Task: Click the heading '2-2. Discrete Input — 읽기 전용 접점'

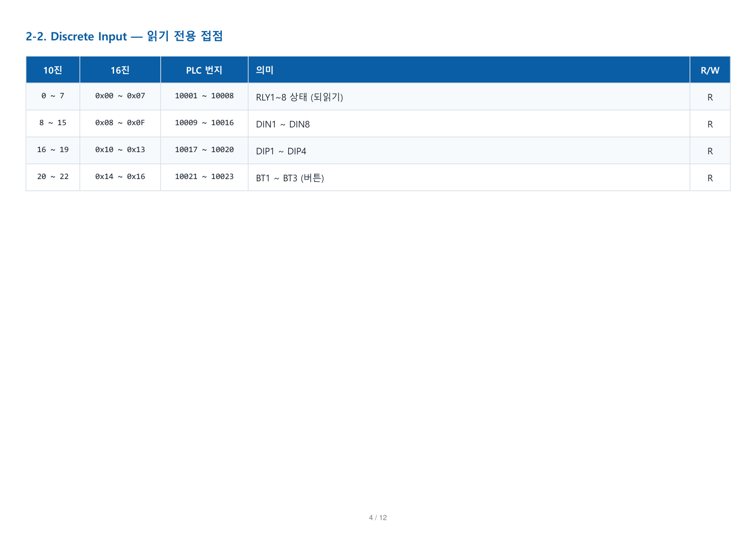Action: (124, 36)
